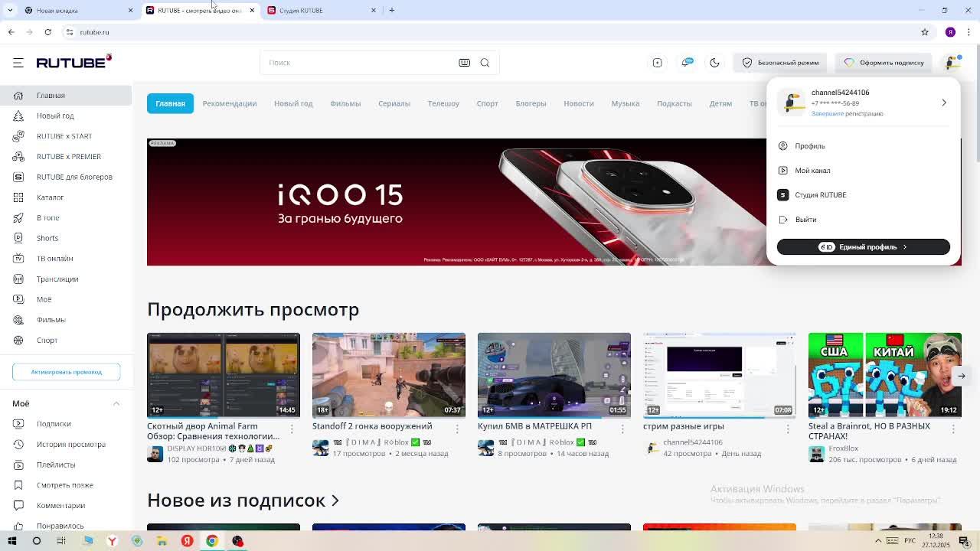This screenshot has height=551, width=980.
Task: Click the toucan profile avatar in header
Action: 952,63
